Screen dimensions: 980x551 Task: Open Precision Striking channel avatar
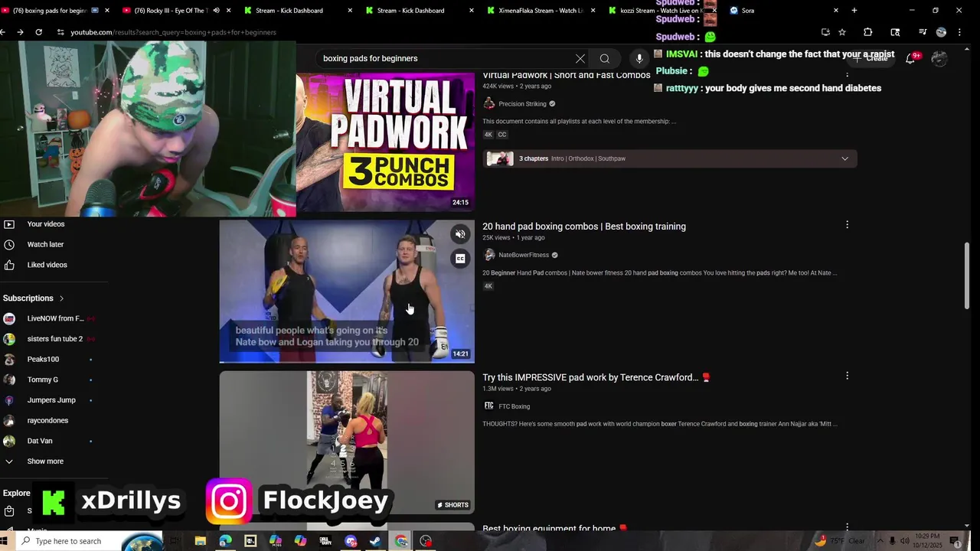[x=489, y=104]
